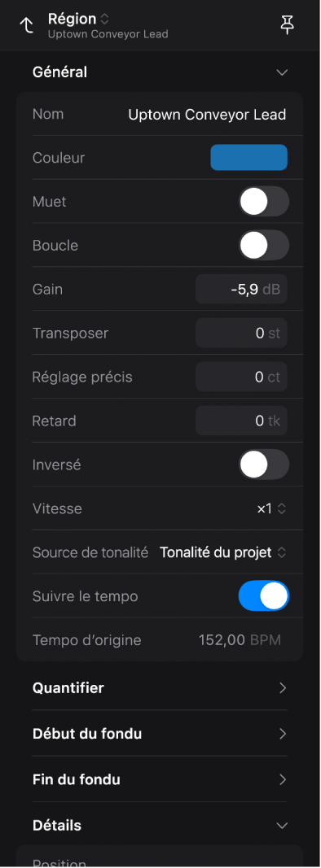Image resolution: width=321 pixels, height=868 pixels.
Task: Click the Gain value field
Action: pos(242,290)
